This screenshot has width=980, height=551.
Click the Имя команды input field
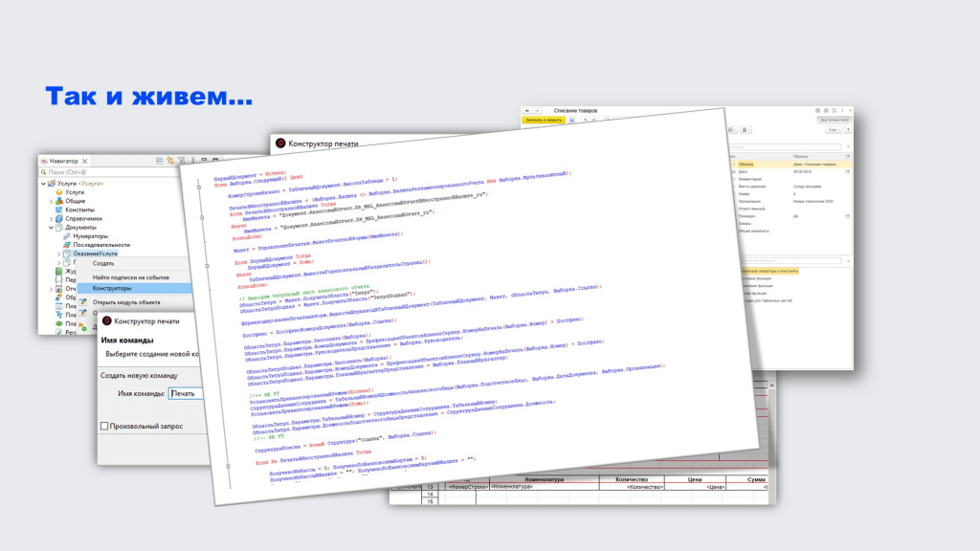tap(186, 393)
